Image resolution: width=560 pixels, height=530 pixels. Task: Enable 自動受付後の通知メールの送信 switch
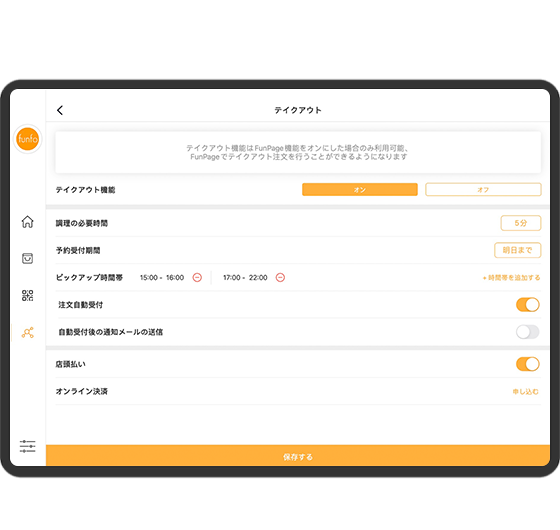pyautogui.click(x=528, y=332)
